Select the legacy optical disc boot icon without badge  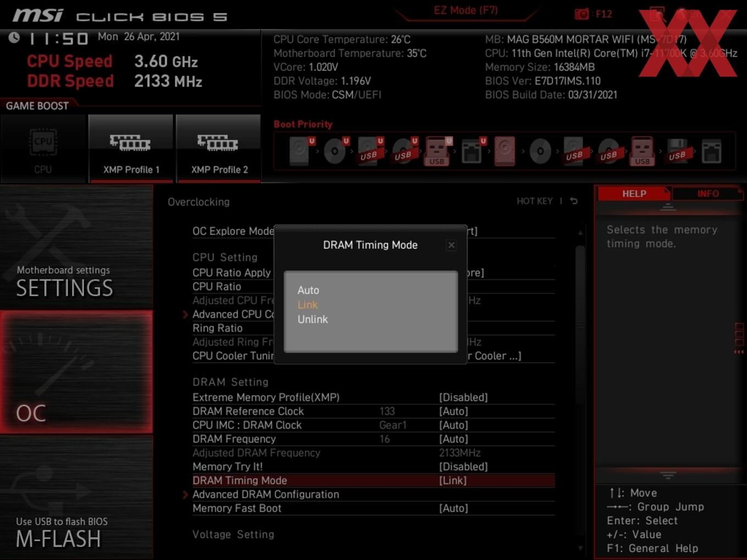point(540,151)
